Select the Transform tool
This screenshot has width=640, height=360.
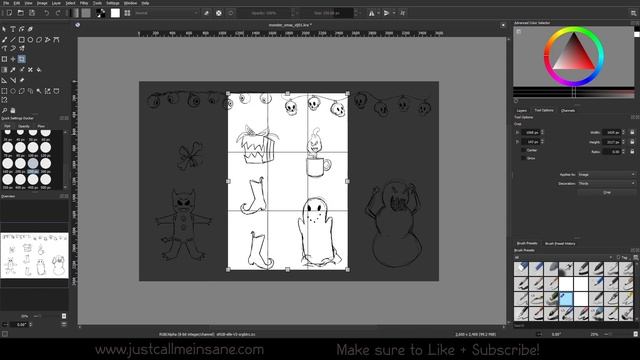coord(4,59)
